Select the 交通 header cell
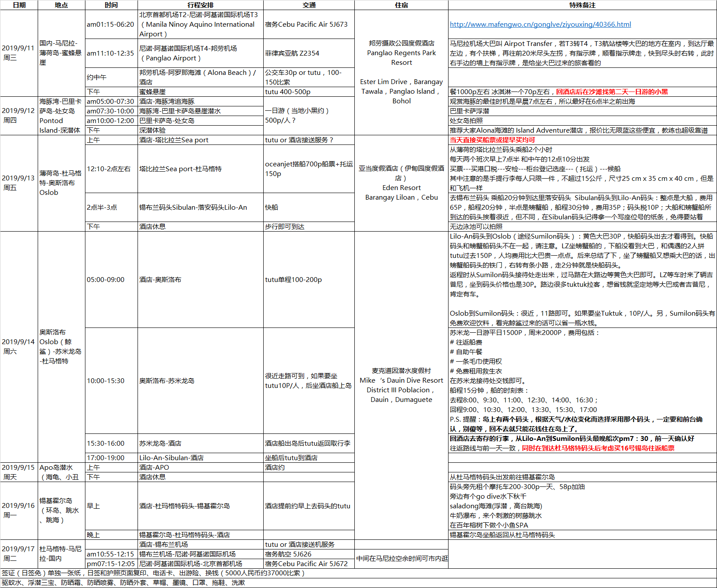 tap(309, 5)
